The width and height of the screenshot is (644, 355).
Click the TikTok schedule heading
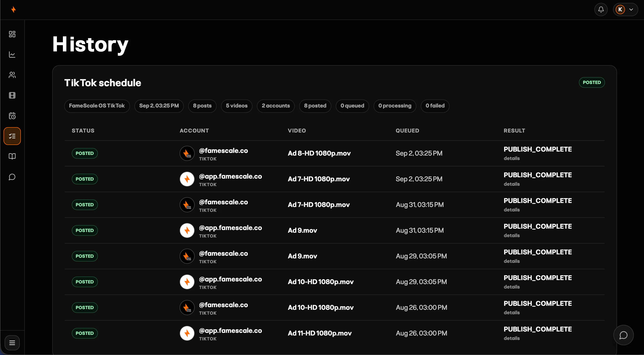103,83
